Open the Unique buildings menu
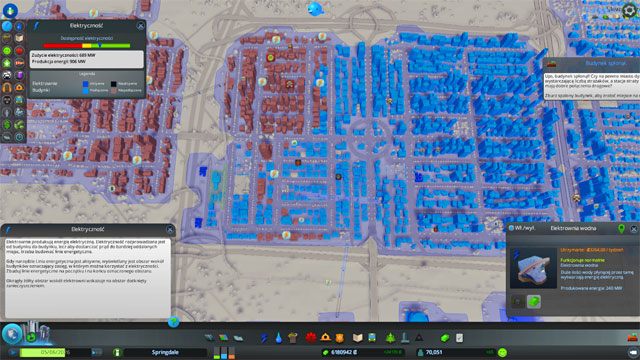Screen dimensions: 640x360 405,338
